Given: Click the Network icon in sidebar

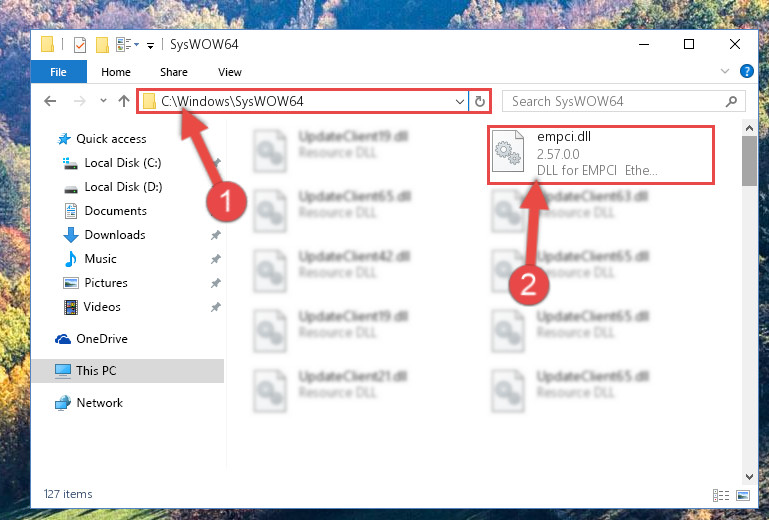Looking at the screenshot, I should 63,403.
